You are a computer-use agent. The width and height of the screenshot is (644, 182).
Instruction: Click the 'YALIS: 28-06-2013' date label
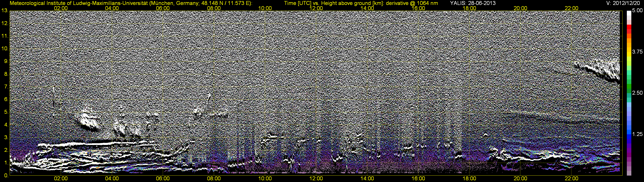473,3
